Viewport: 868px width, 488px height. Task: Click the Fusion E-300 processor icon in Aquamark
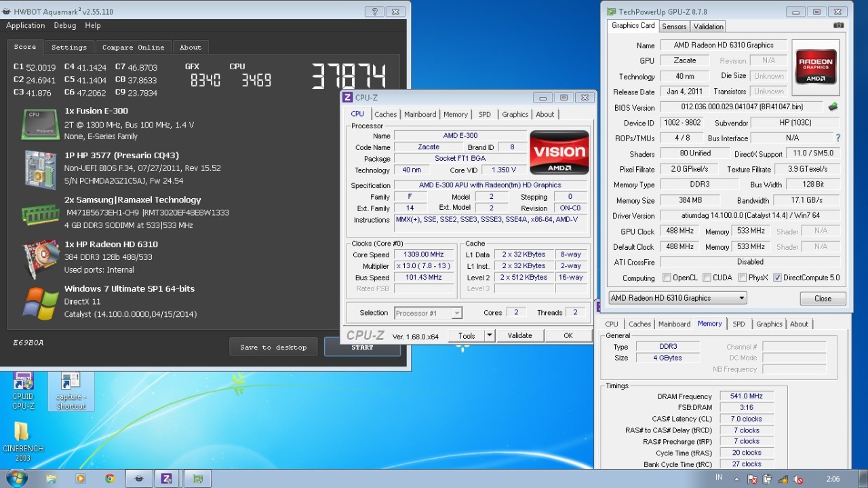[40, 124]
